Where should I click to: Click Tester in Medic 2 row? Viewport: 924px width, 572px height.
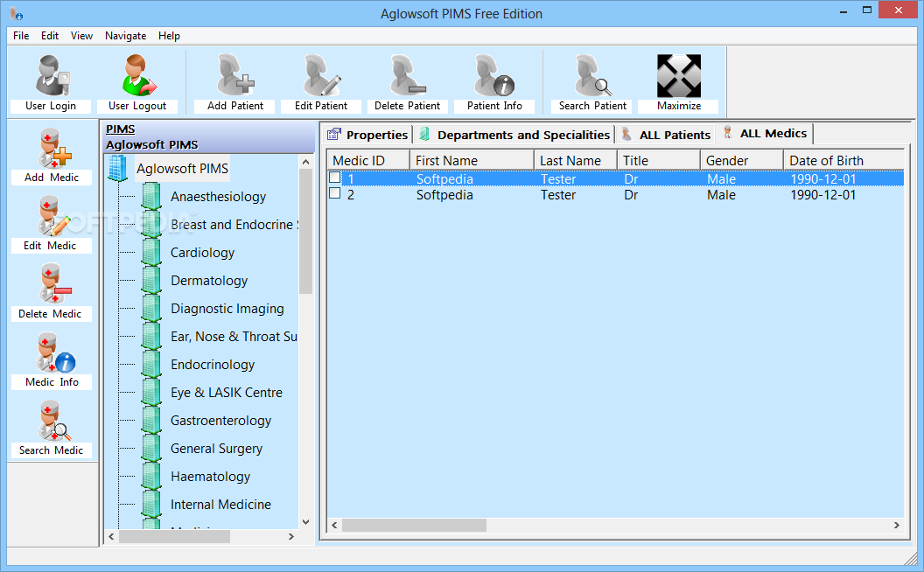pos(557,194)
